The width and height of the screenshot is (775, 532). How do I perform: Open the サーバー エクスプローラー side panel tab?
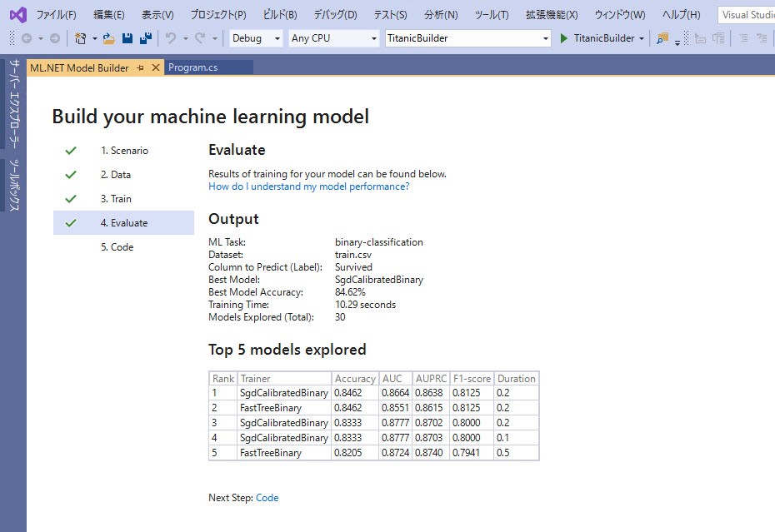(14, 103)
